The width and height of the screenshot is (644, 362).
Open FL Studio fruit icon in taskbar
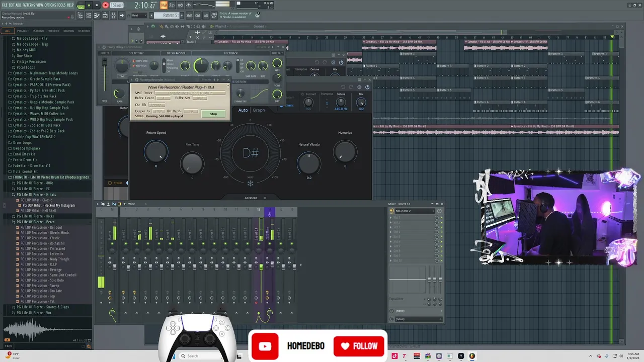tap(472, 356)
